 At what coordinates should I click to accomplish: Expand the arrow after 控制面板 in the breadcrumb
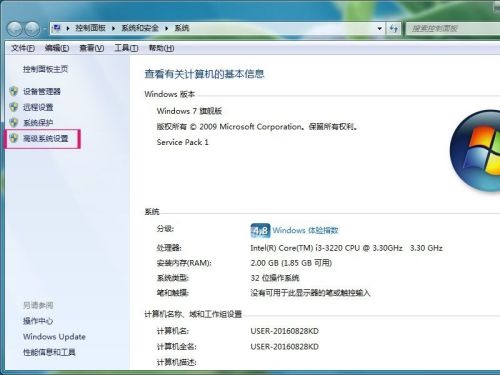coord(113,28)
